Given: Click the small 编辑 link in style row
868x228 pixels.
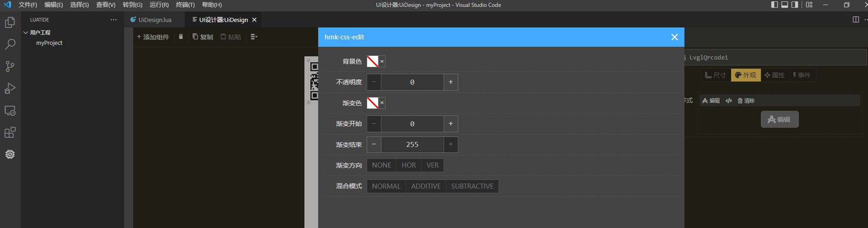Looking at the screenshot, I should [711, 101].
